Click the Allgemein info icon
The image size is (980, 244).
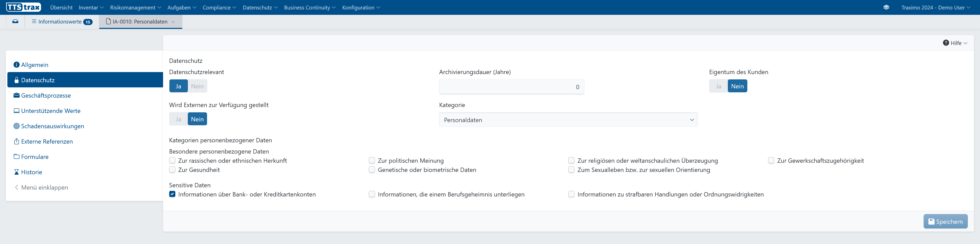point(16,65)
